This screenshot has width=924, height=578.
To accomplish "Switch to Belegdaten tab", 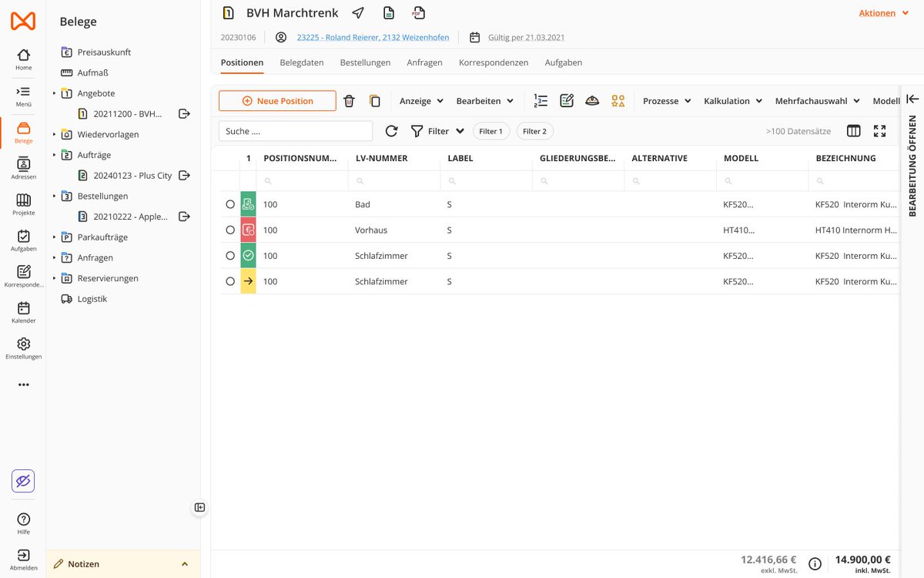I will pos(302,62).
